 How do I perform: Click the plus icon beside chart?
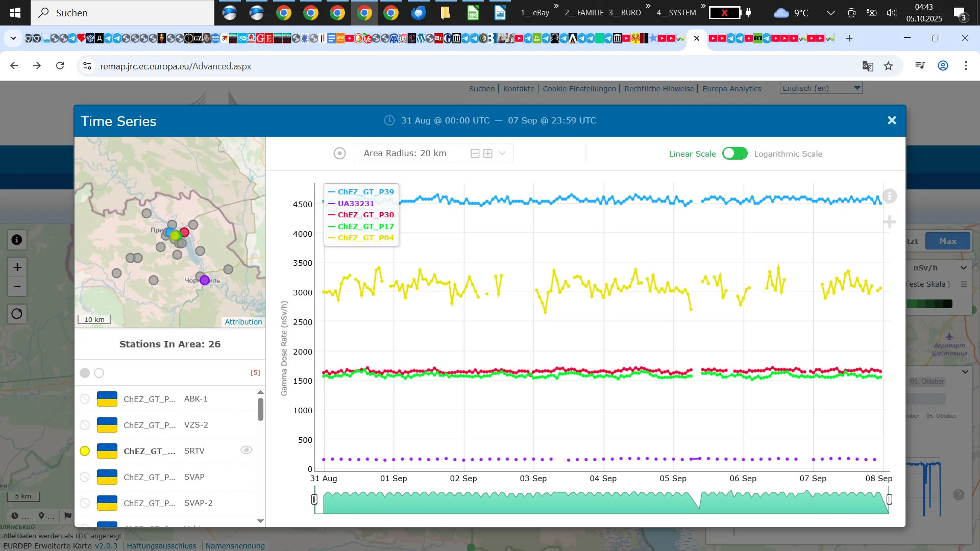coord(890,222)
